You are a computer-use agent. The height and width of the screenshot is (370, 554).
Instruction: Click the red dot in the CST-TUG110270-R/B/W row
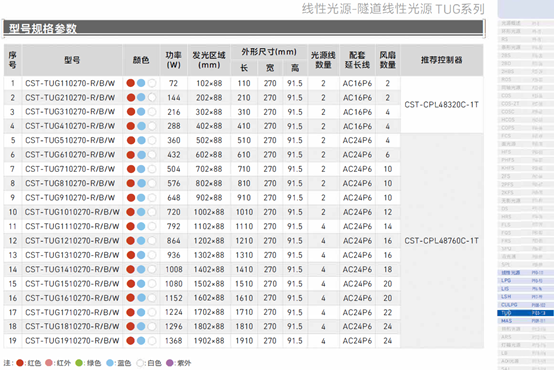coord(131,83)
